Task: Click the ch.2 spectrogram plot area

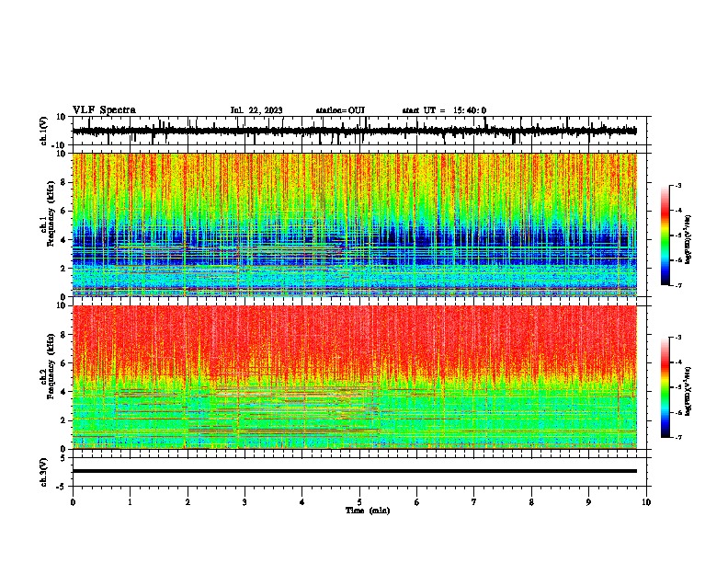Action: coord(354,377)
